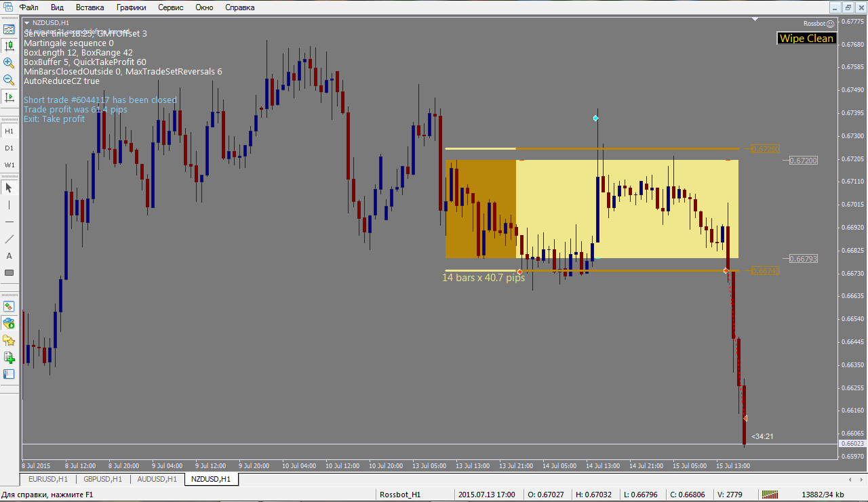This screenshot has width=868, height=502.
Task: Click the 'BoxLength 12, BoxRange 42' text line
Action: (78, 52)
